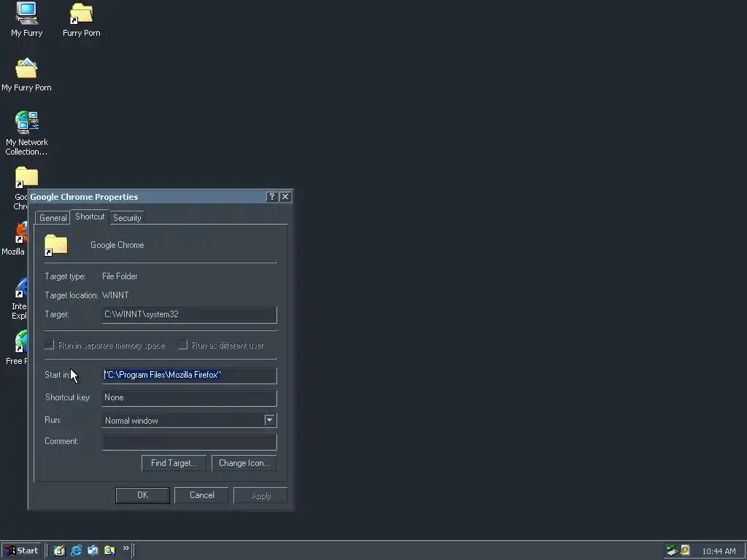Click the Google Chrome folder icon in dialog

tap(55, 245)
